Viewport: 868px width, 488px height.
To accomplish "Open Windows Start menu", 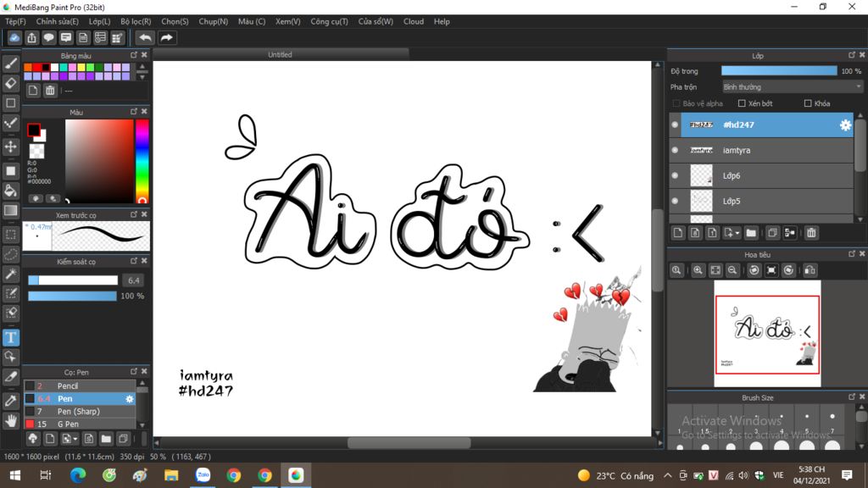I will tap(15, 475).
